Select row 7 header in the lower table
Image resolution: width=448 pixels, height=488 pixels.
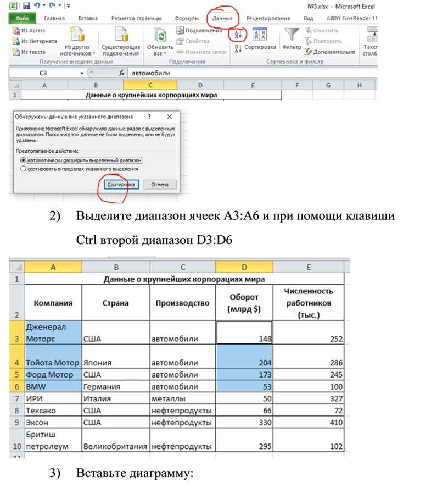coord(17,398)
